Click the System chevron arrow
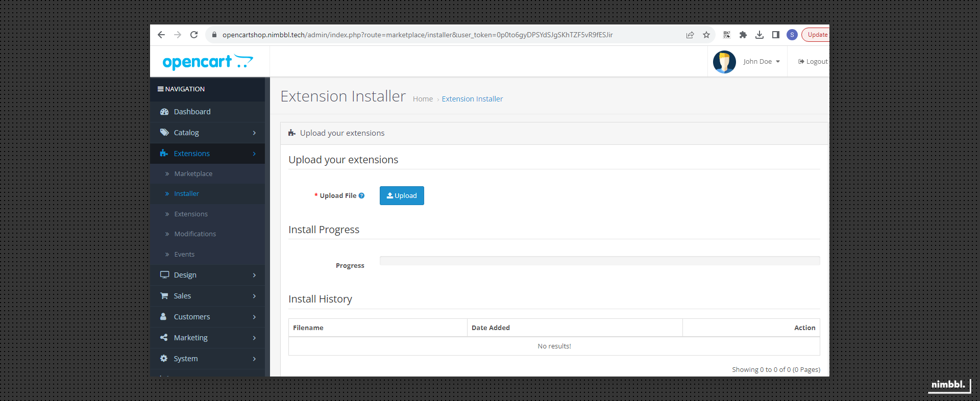The height and width of the screenshot is (401, 980). pyautogui.click(x=254, y=359)
